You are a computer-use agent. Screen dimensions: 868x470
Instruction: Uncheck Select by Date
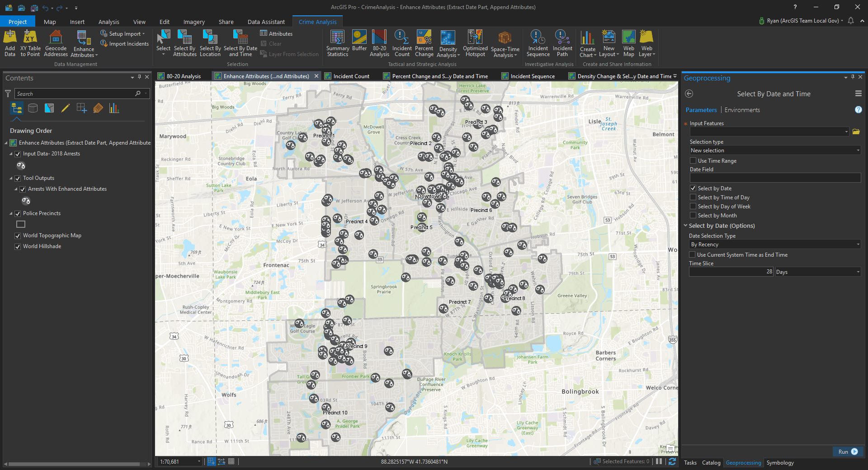[693, 188]
